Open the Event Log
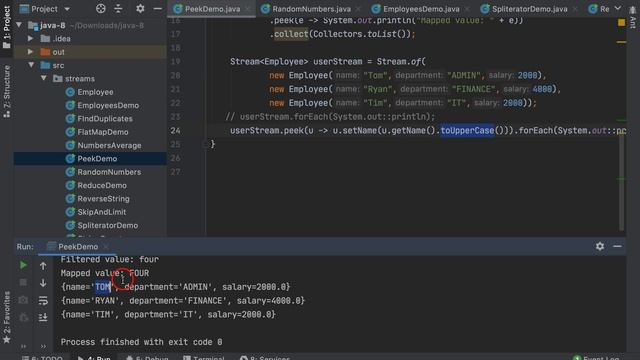 pos(596,358)
